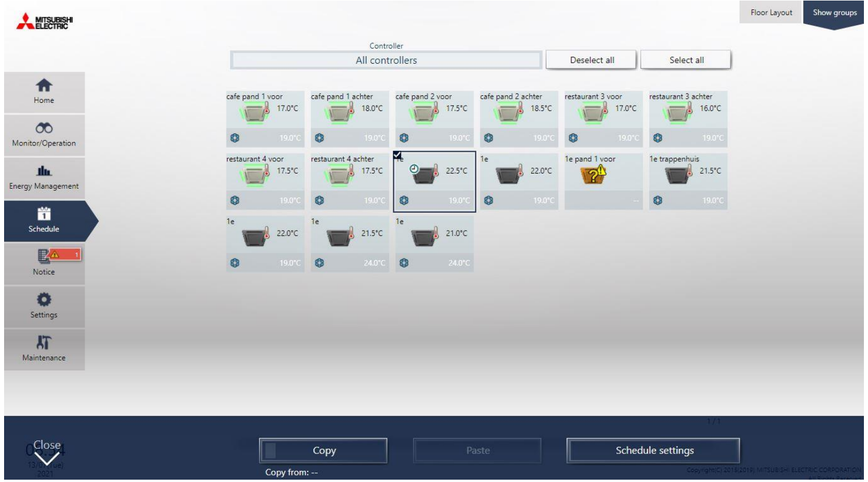Click the fan mode icon under restaurant 3 achter
Screen dimensions: 868x482
(x=658, y=138)
